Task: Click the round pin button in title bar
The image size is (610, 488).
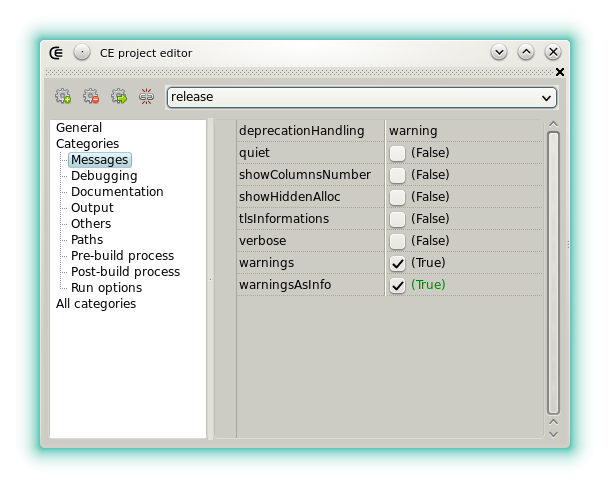Action: 82,53
